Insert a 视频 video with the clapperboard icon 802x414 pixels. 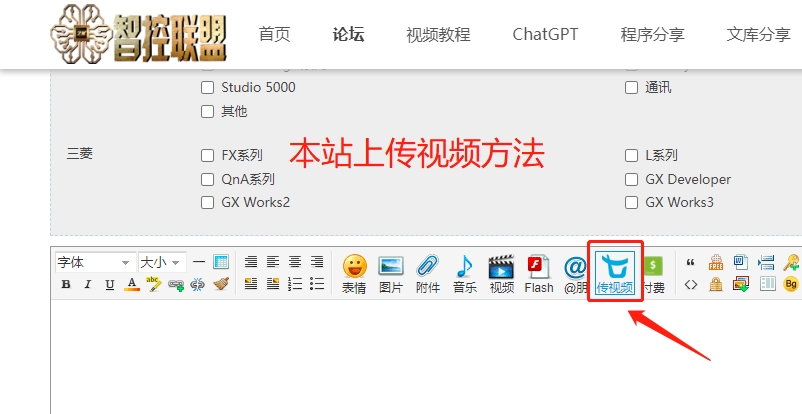click(x=501, y=274)
